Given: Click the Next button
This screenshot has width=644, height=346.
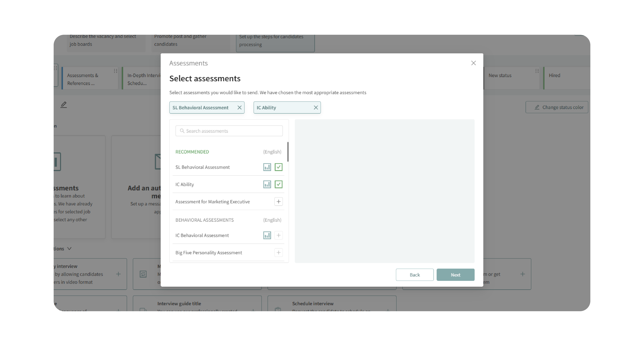Looking at the screenshot, I should coord(455,275).
